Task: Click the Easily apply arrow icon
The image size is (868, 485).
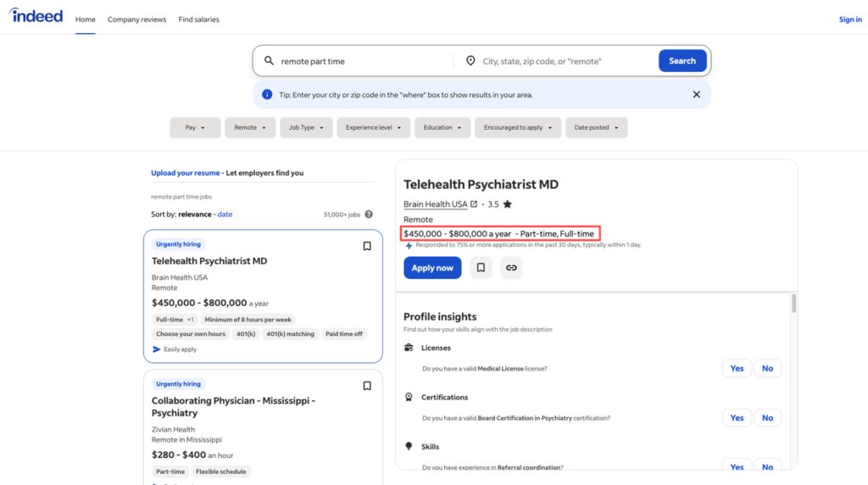Action: coord(157,349)
